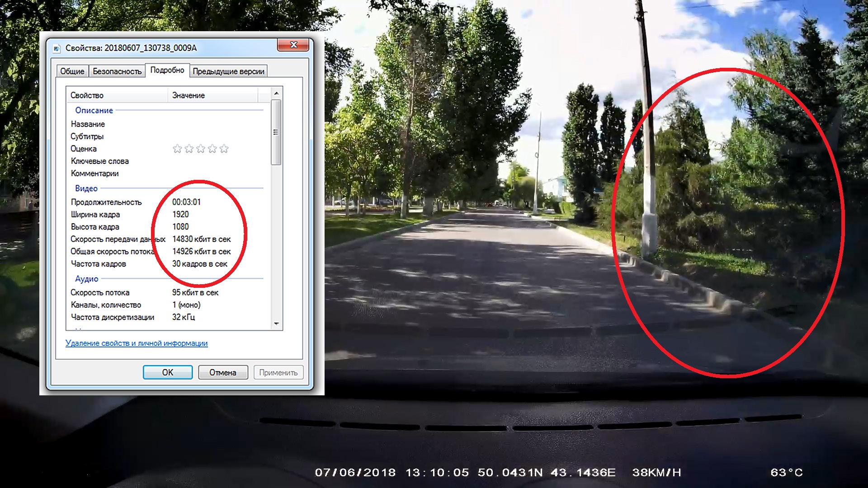
Task: Click scroll down arrow in properties list
Action: coord(276,324)
